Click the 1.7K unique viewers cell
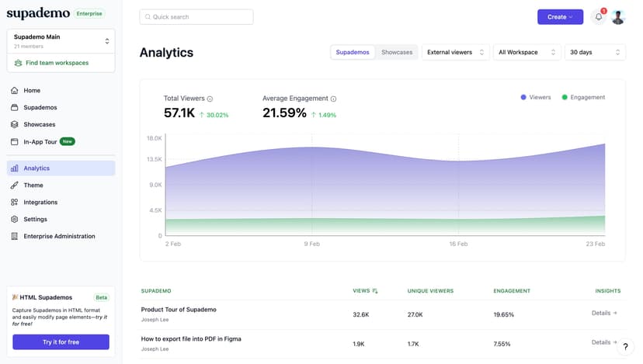643x364 pixels. coord(413,344)
